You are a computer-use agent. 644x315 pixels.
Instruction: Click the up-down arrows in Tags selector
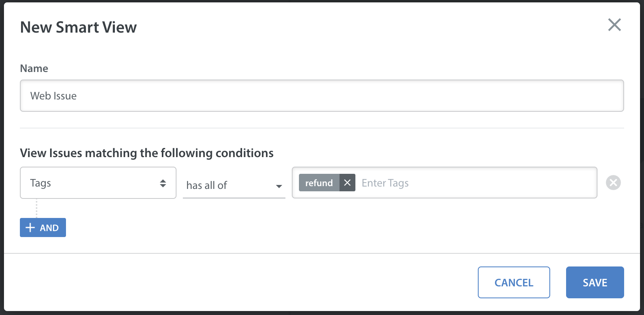163,183
